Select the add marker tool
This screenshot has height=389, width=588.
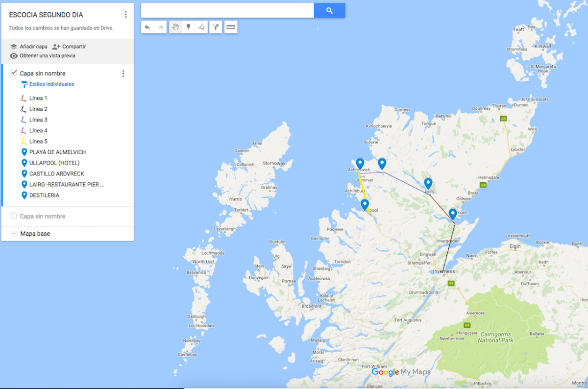click(x=188, y=27)
